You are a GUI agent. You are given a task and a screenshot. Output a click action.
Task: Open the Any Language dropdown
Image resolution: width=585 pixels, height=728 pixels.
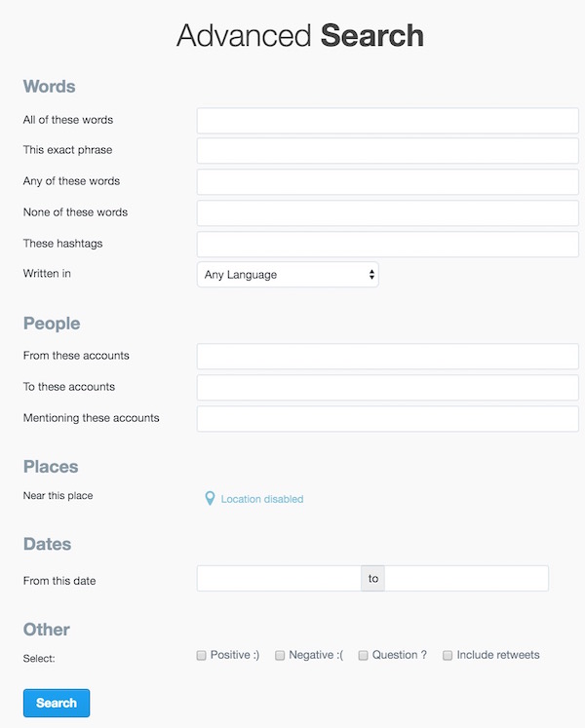point(288,275)
